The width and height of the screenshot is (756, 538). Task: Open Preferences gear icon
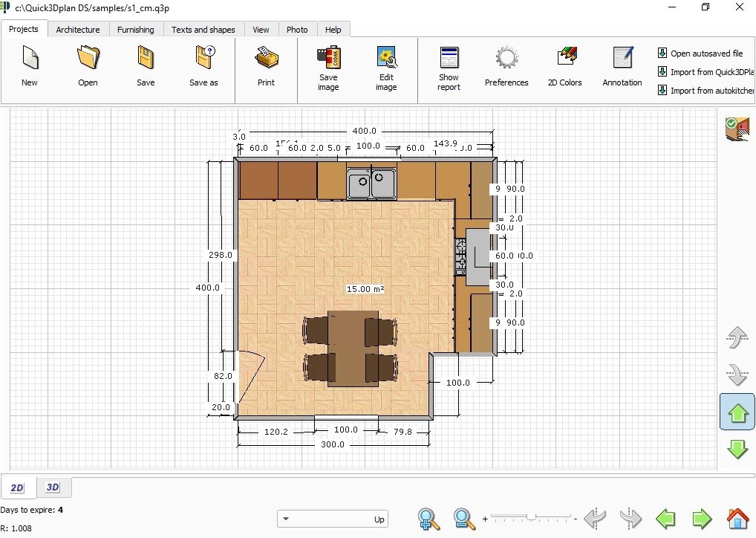pyautogui.click(x=506, y=57)
